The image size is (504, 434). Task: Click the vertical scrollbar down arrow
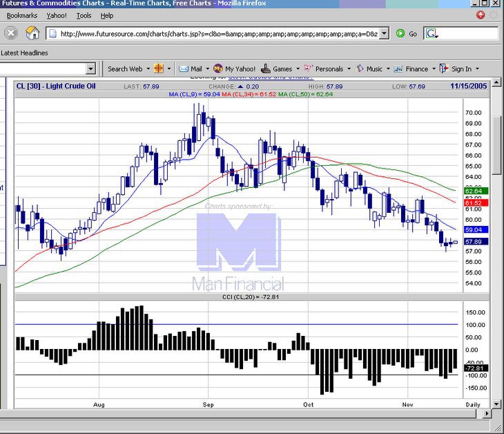pyautogui.click(x=496, y=404)
